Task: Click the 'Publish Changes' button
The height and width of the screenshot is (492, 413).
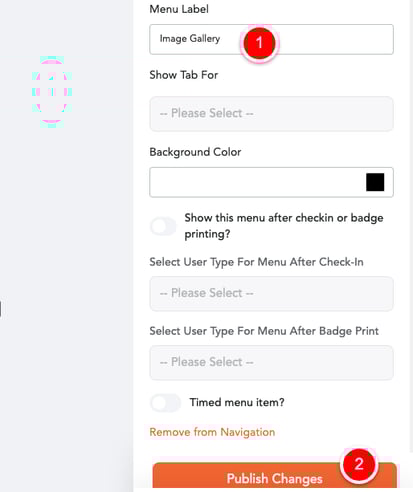Action: click(275, 476)
